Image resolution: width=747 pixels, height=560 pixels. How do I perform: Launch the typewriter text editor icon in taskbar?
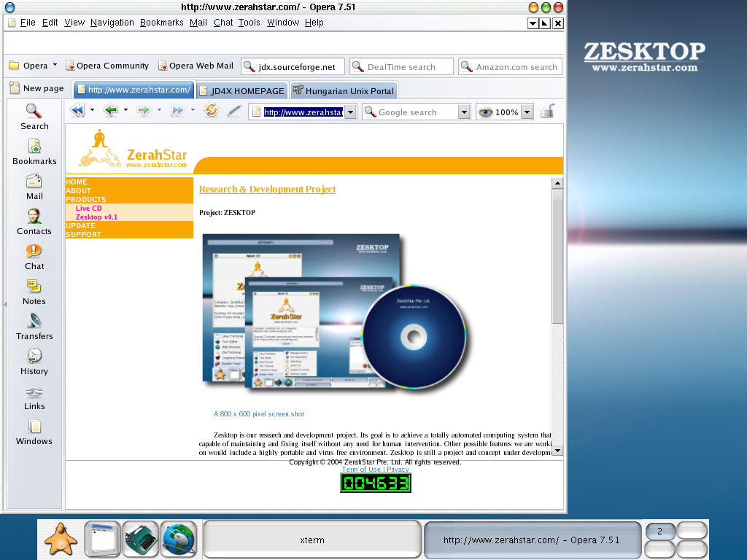pyautogui.click(x=141, y=539)
